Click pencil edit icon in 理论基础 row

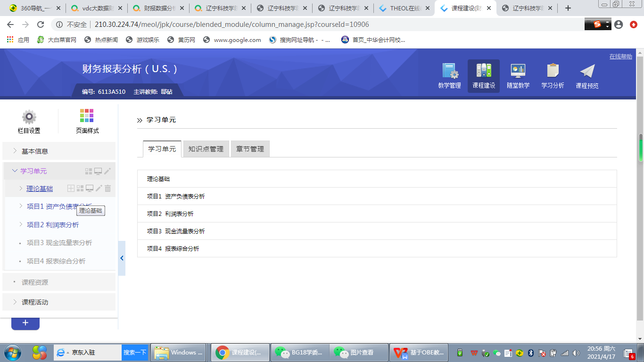(x=99, y=189)
